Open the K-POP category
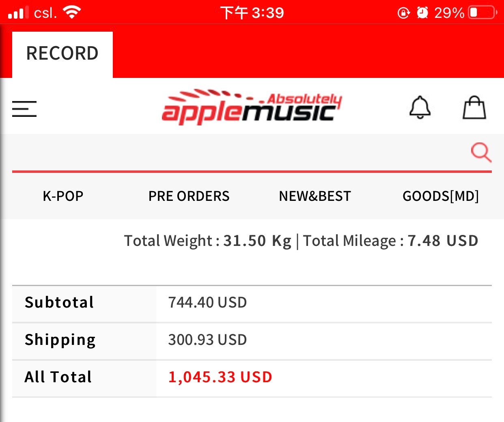This screenshot has width=504, height=422. click(63, 196)
